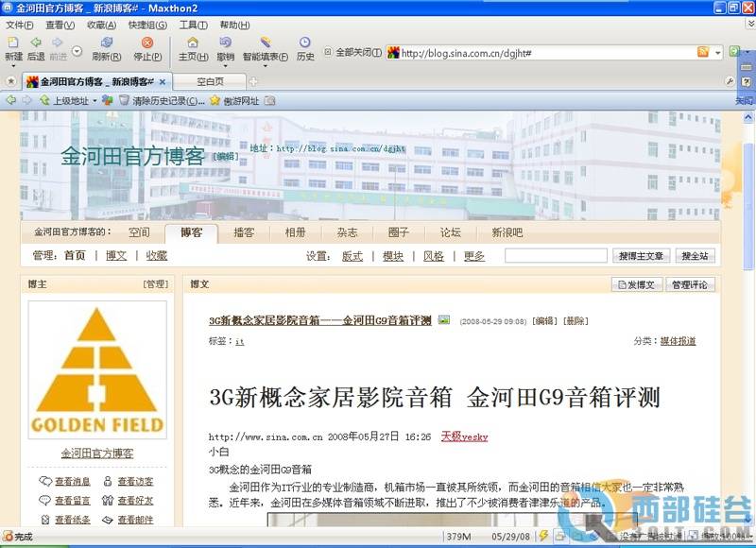
Task: Select the 圈子 navigation tab
Action: (399, 232)
